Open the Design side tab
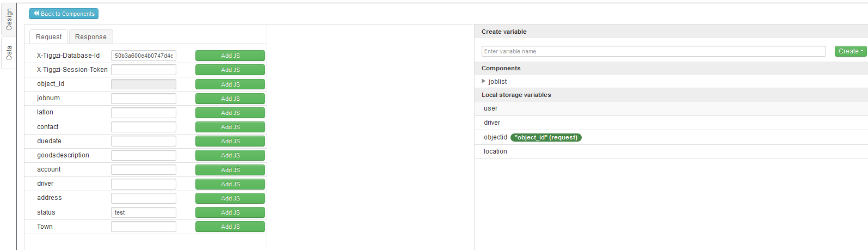The height and width of the screenshot is (250, 868). [x=9, y=19]
